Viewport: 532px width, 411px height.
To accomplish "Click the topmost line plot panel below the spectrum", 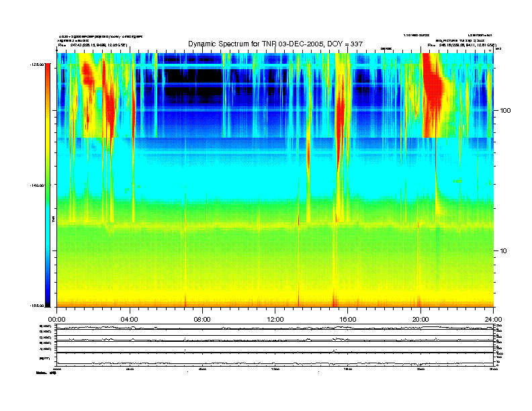I will (x=275, y=327).
